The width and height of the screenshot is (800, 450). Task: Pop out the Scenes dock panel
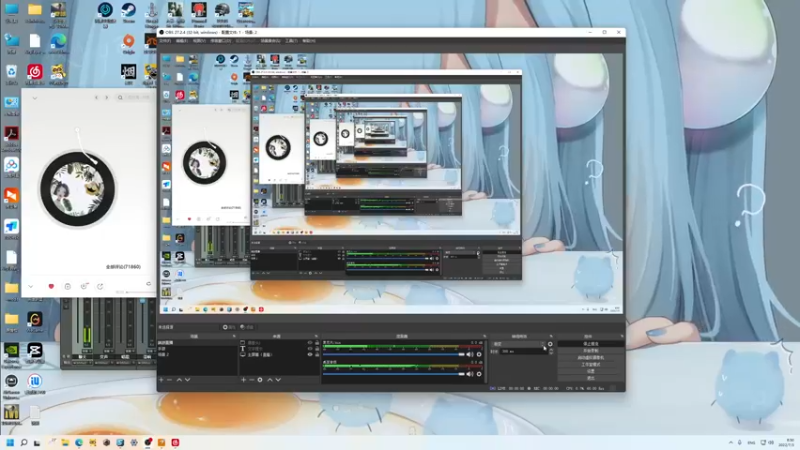(234, 336)
